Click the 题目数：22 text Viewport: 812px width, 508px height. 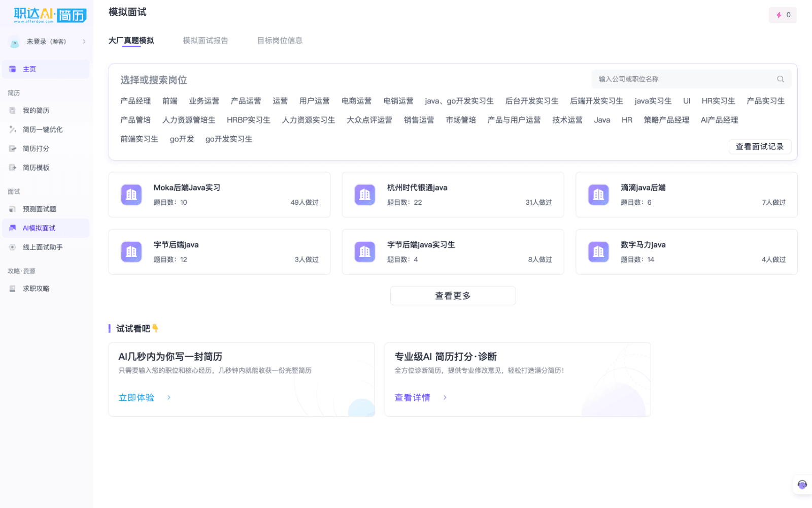(x=404, y=202)
